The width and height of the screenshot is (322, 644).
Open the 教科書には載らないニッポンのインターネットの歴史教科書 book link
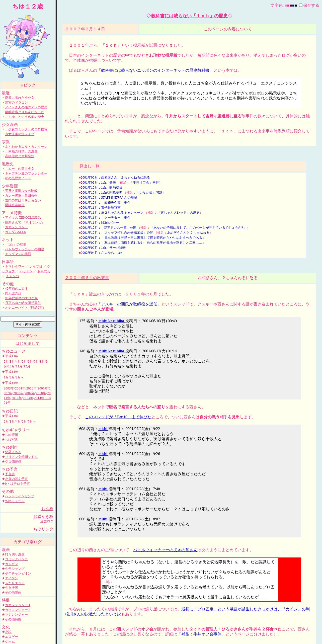155,70
